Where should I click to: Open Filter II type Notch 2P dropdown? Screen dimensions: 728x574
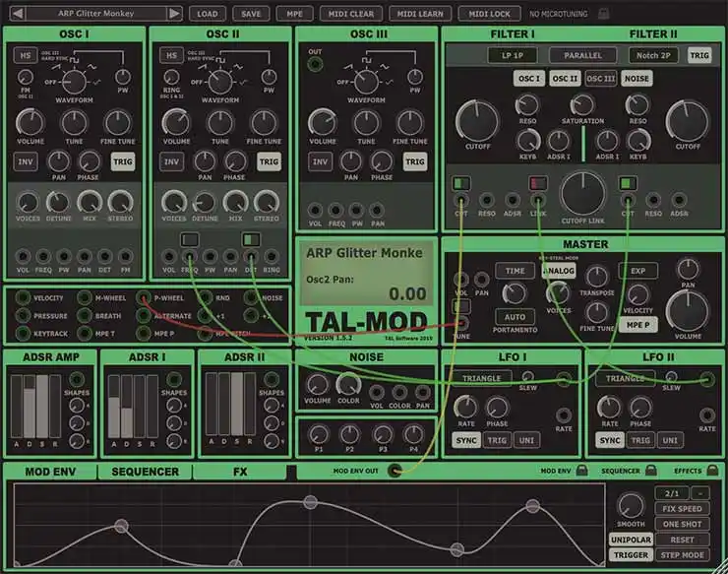click(653, 55)
